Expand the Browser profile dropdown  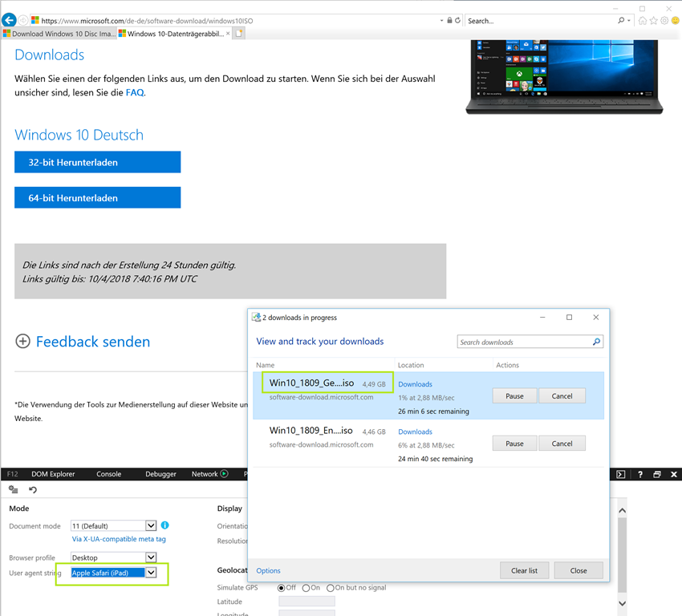(151, 557)
